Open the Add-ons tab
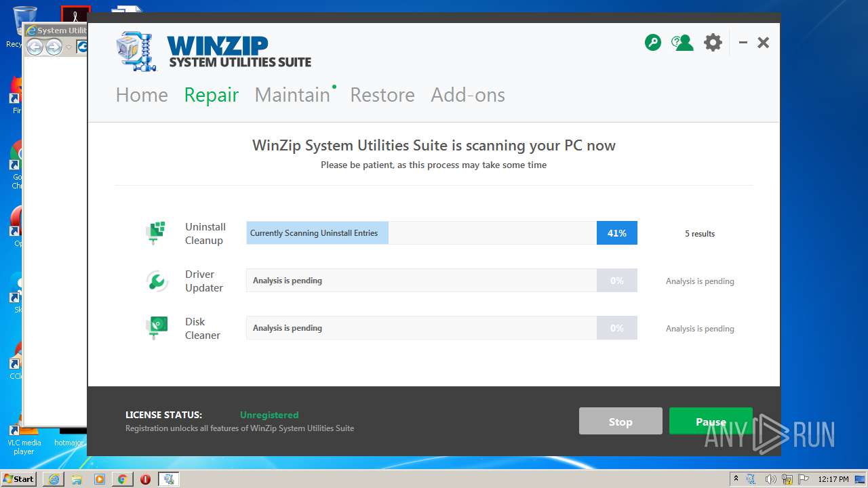Screen dimensions: 868x488 (x=468, y=95)
